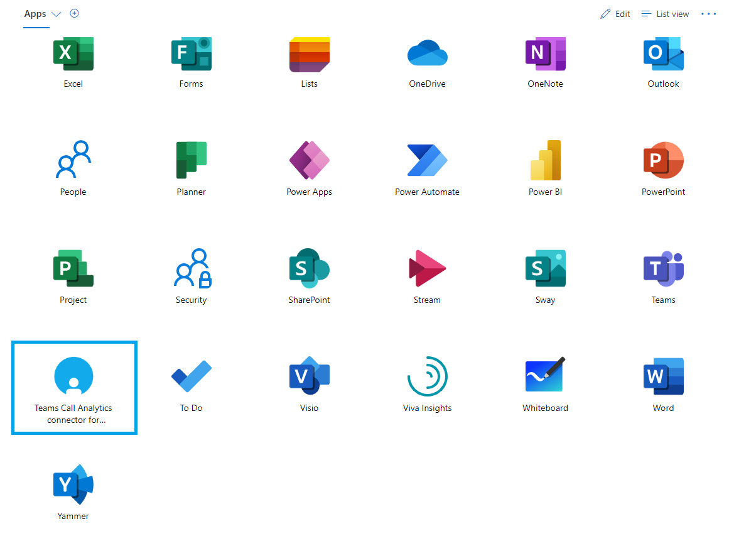Image resolution: width=756 pixels, height=536 pixels.
Task: Click the Edit button
Action: pos(615,14)
